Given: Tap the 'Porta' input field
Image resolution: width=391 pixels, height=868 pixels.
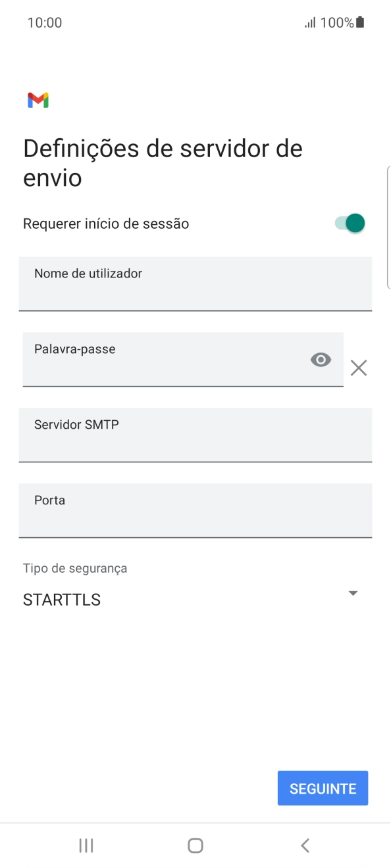Looking at the screenshot, I should [x=195, y=510].
